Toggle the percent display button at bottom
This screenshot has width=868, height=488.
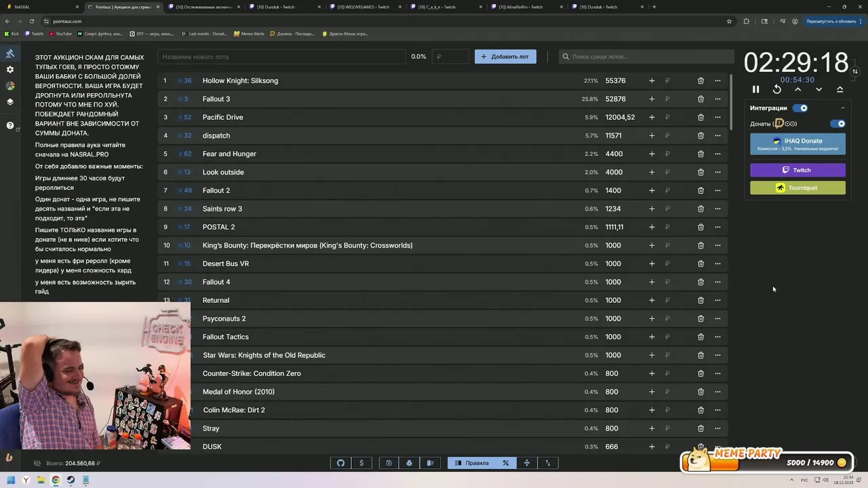point(505,463)
